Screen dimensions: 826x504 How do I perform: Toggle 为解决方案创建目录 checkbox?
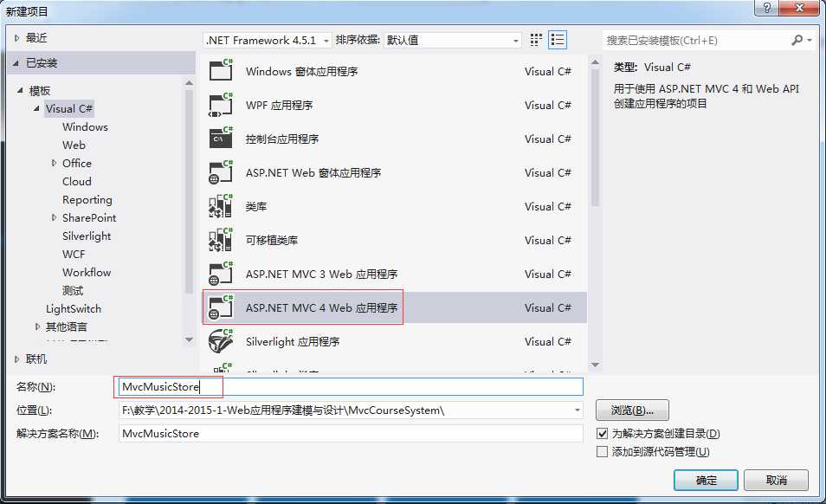(602, 434)
